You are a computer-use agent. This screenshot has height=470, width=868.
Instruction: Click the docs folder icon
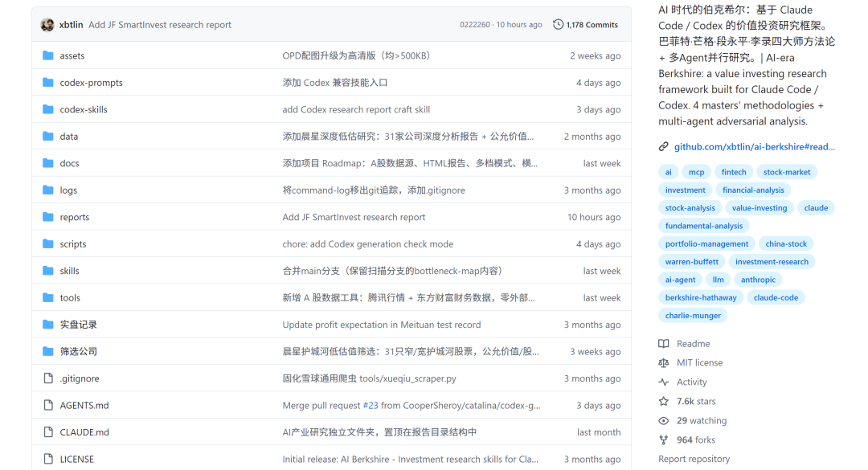(x=48, y=163)
